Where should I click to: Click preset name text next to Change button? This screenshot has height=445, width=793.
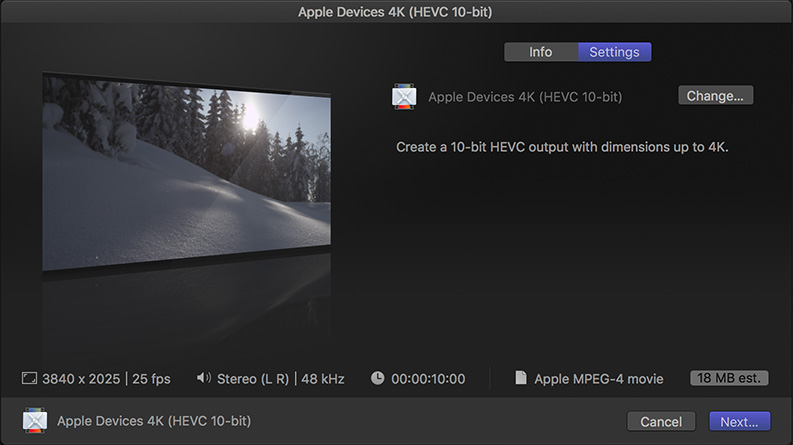pos(525,97)
